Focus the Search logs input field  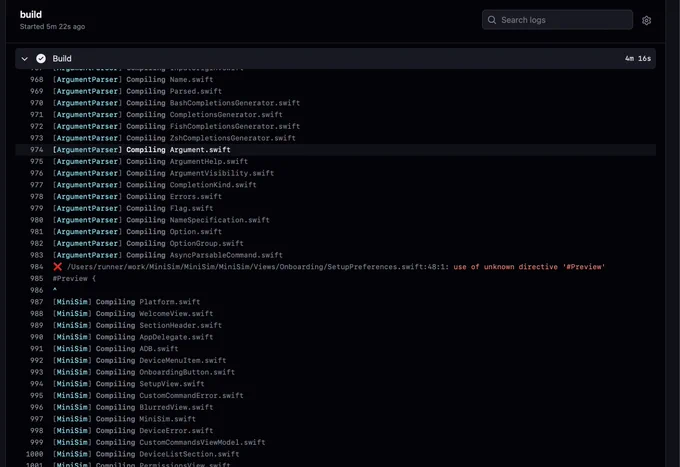tap(557, 20)
